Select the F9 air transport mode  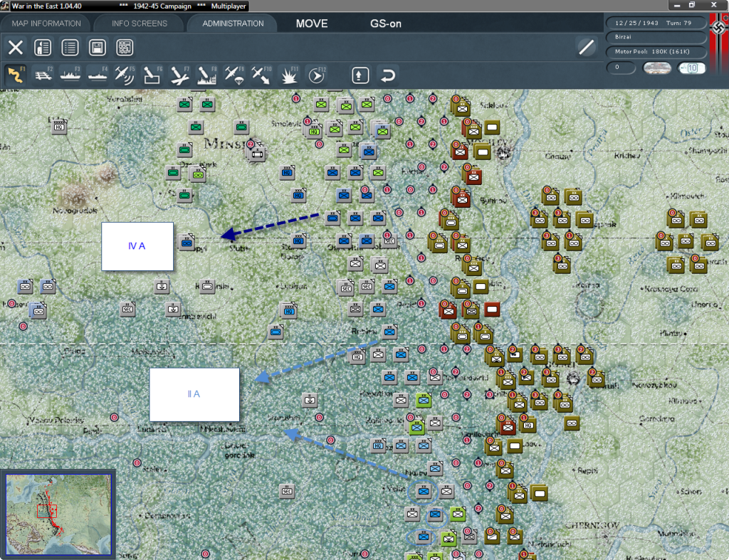pyautogui.click(x=234, y=75)
